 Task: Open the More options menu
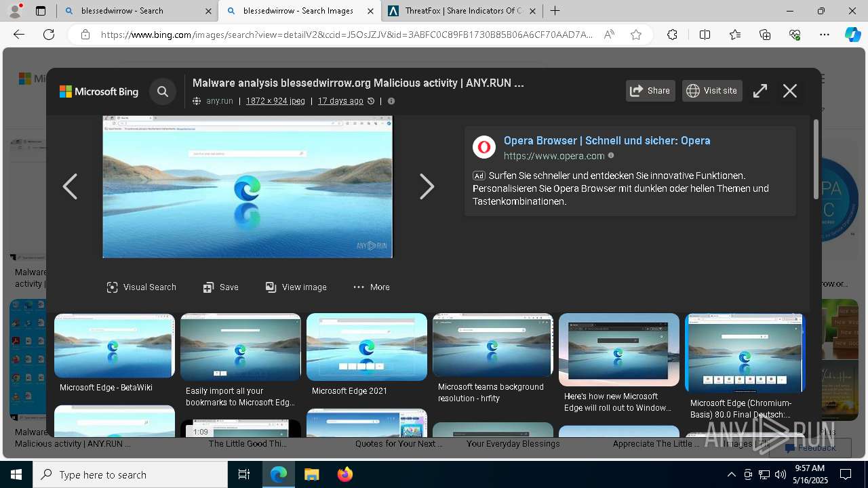click(x=372, y=287)
